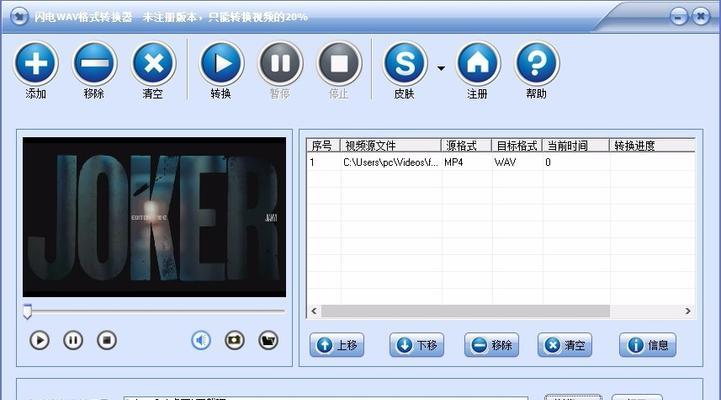Move item down with 下移 button

pos(417,345)
